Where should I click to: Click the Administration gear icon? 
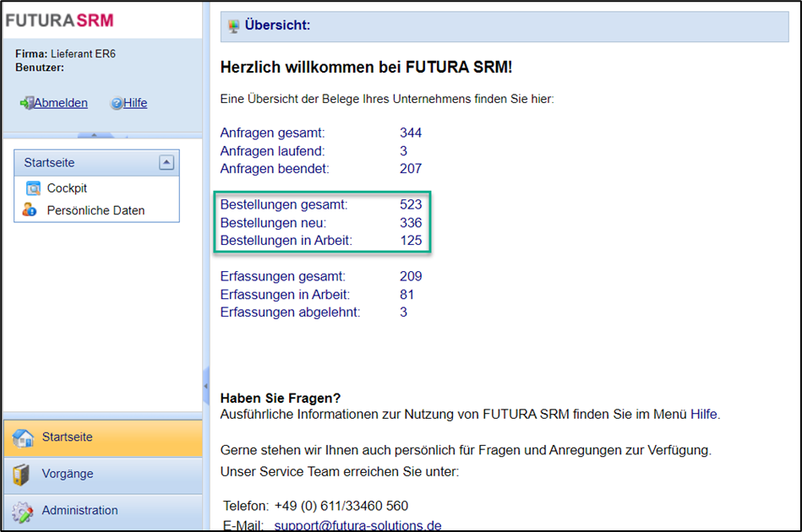[24, 511]
